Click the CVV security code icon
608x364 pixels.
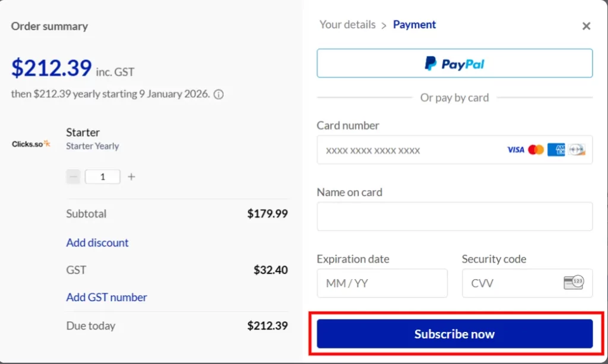[574, 283]
